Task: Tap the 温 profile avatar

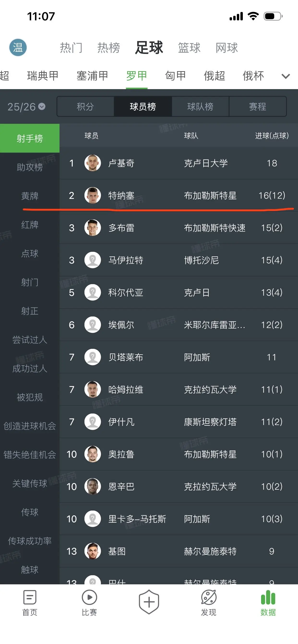Action: [18, 47]
